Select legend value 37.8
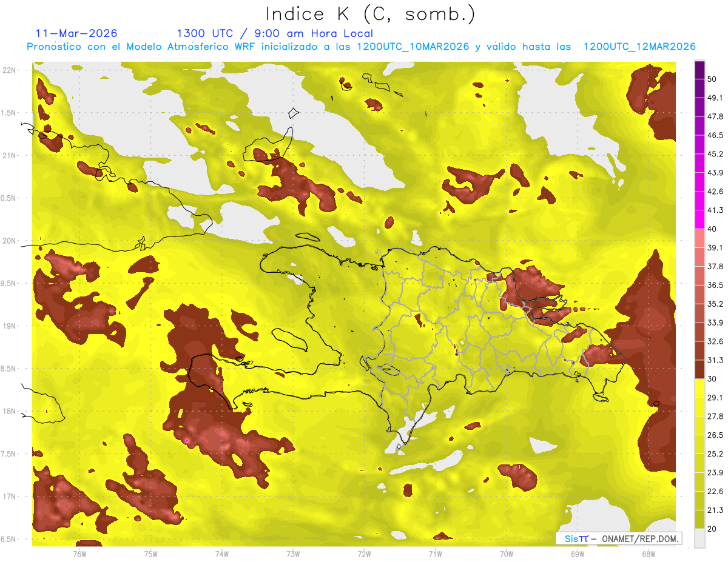 point(715,267)
